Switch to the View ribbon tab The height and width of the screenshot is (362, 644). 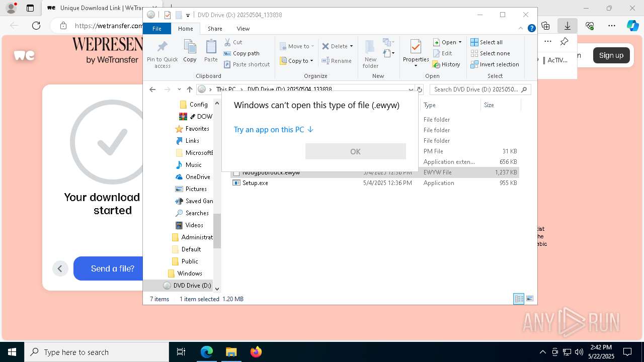coord(243,29)
